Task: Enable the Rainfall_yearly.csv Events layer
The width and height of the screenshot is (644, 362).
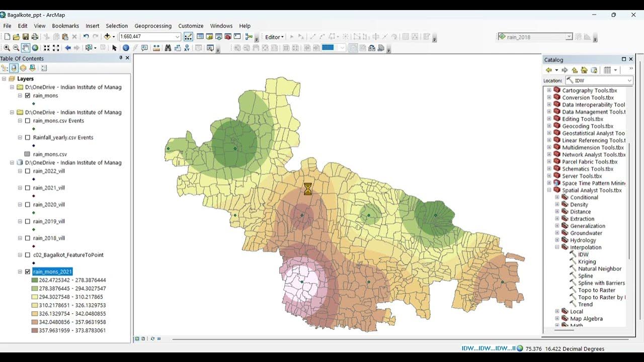Action: (x=28, y=137)
